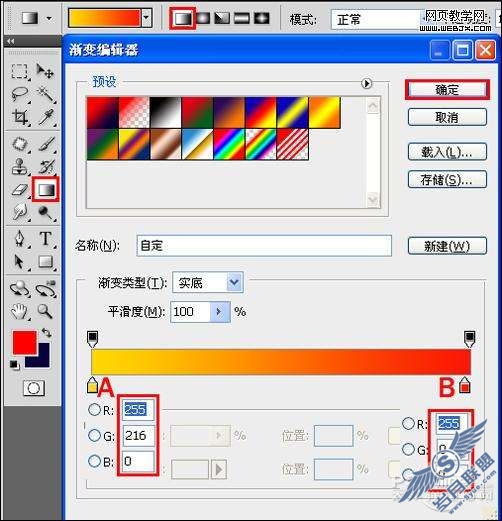Viewport: 502px width, 521px height.
Task: Select the left opacity stop
Action: pyautogui.click(x=92, y=339)
